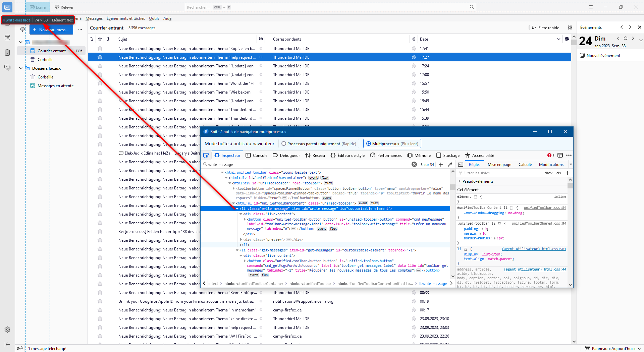Collapse the spaces toolbar arrow icon
Image resolution: width=644 pixels, height=352 pixels.
click(x=7, y=344)
